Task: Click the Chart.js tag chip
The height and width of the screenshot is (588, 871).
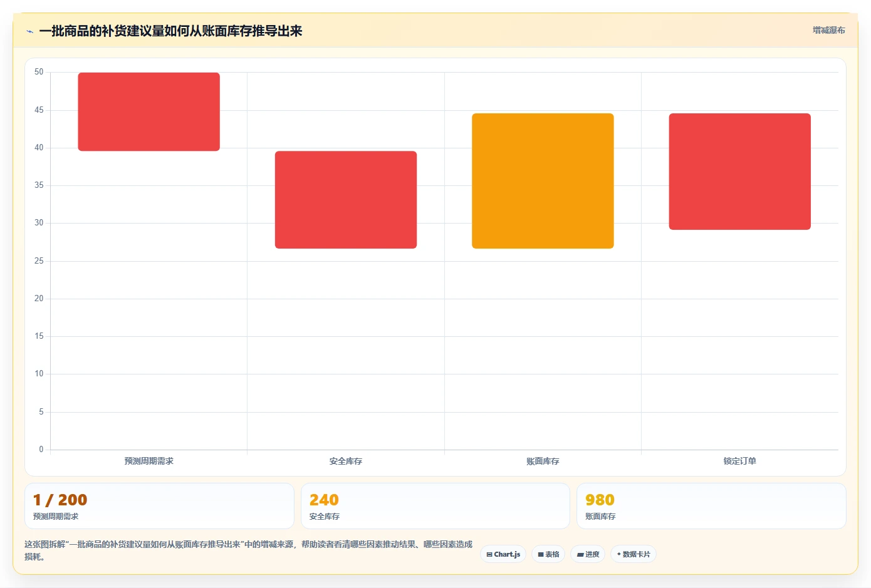Action: (503, 554)
